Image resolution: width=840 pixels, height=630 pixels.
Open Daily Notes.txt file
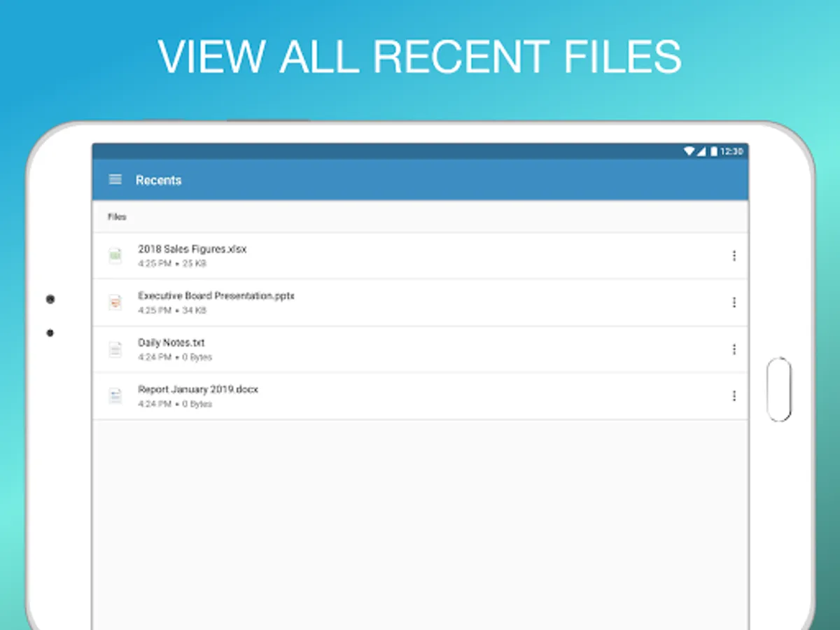pyautogui.click(x=420, y=349)
